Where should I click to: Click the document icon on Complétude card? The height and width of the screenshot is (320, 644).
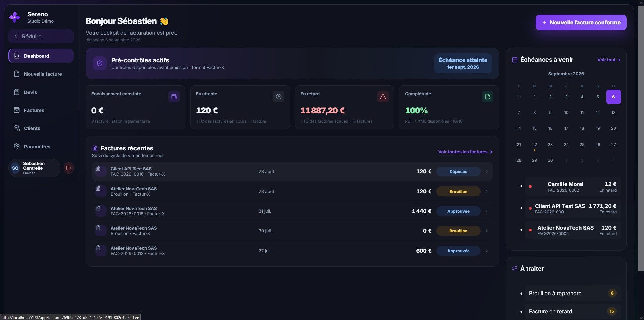pyautogui.click(x=488, y=97)
